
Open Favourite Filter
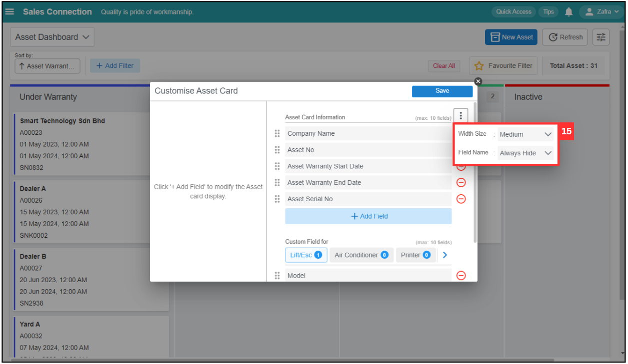coord(503,65)
